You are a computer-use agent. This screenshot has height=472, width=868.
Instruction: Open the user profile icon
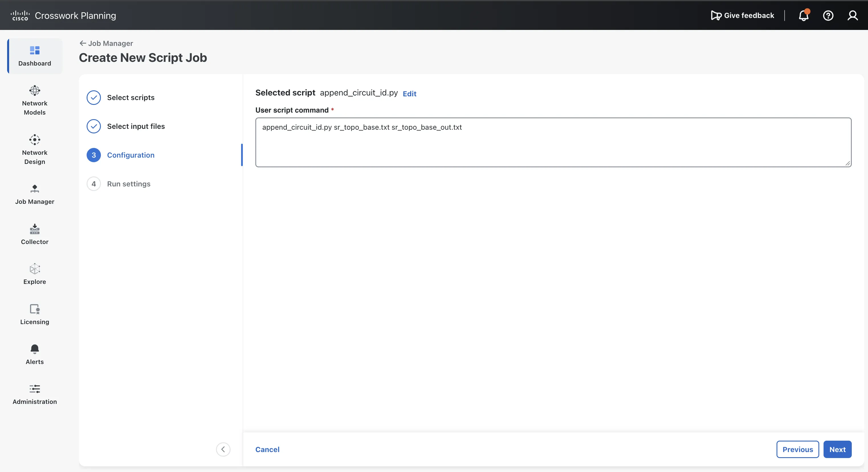tap(853, 15)
